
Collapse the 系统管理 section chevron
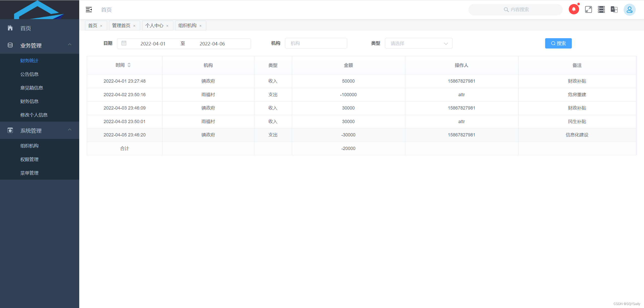[70, 130]
